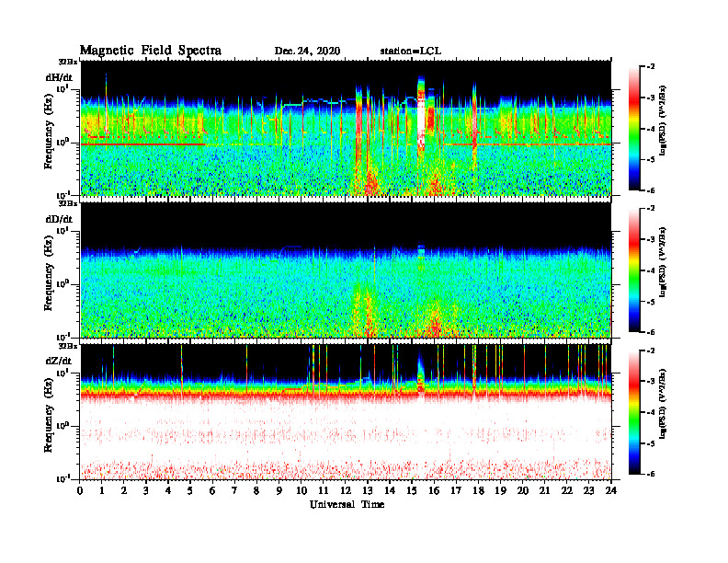
Task: Click the 10^1 frequency tick of dZ/dt panel
Action: coord(63,373)
